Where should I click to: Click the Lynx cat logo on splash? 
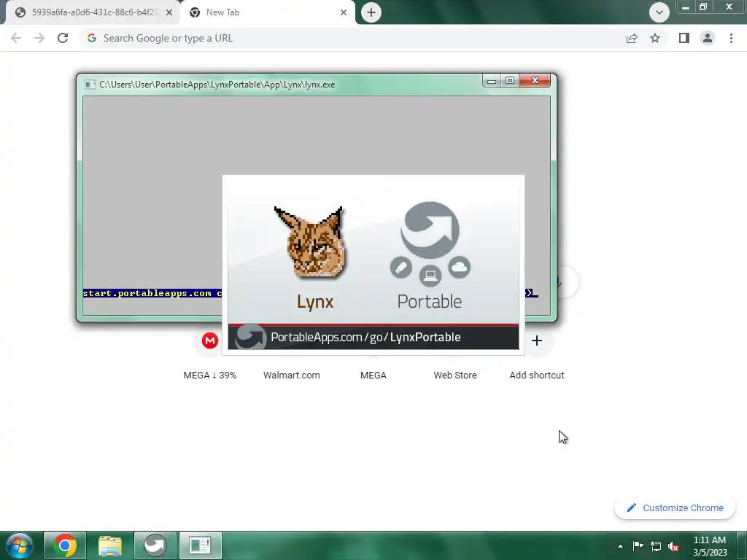coord(312,243)
